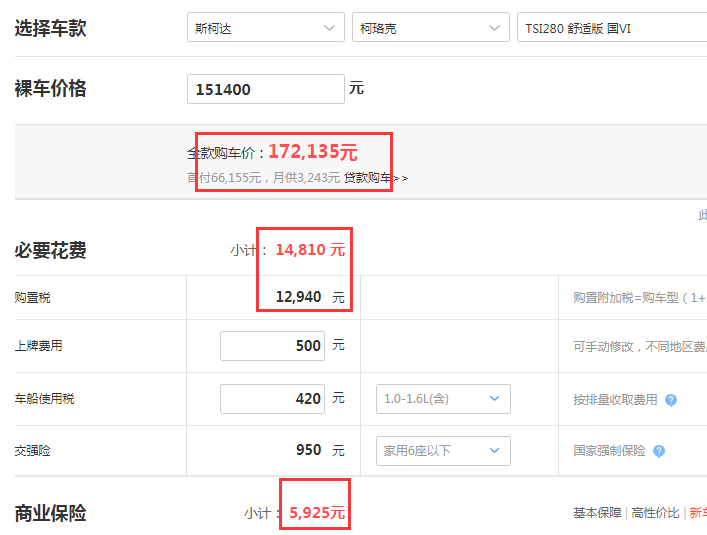Click the 首付66,155元，月供3,243元 text

[263, 178]
